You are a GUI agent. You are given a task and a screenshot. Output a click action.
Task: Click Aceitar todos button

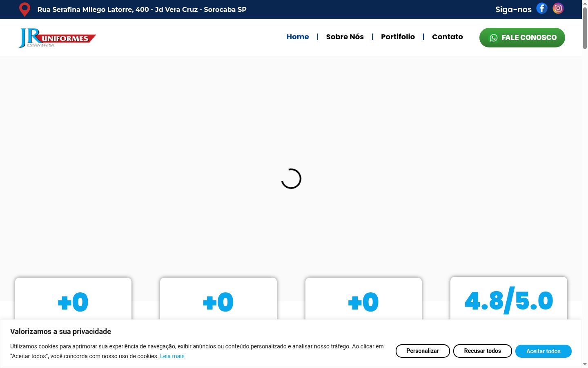pos(543,351)
